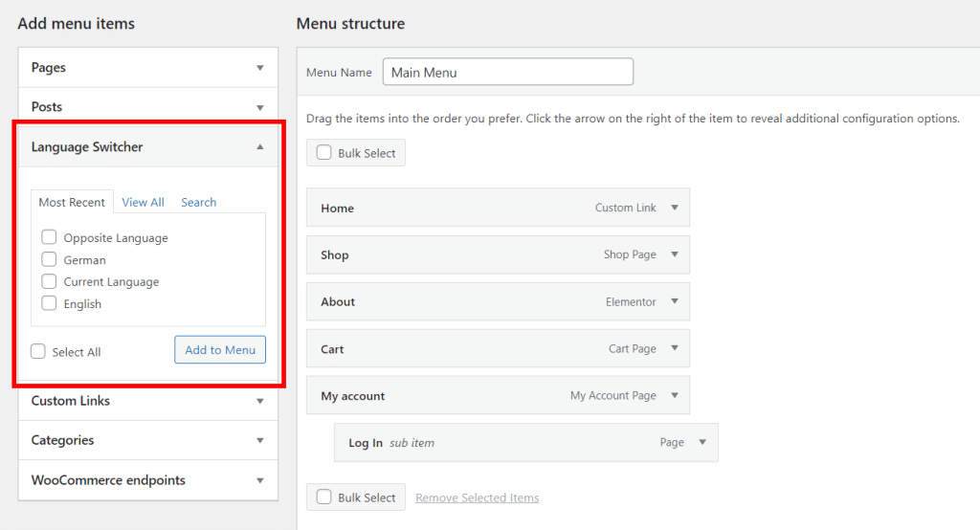Collapse the Language Switcher panel
Viewport: 980px width, 530px height.
259,147
